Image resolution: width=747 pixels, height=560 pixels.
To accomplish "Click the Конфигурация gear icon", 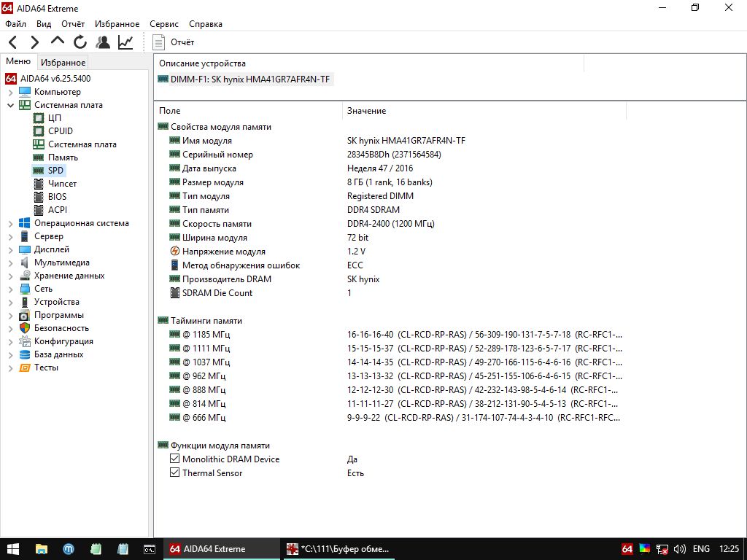I will (x=25, y=341).
